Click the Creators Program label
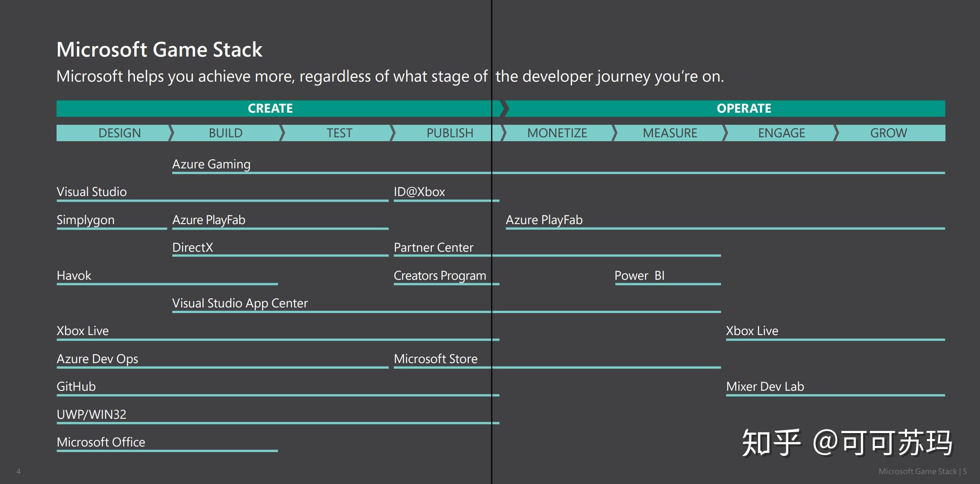980x484 pixels. (x=440, y=276)
